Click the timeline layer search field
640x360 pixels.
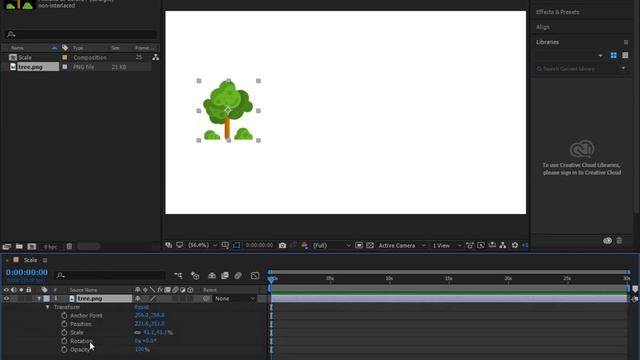(x=110, y=276)
